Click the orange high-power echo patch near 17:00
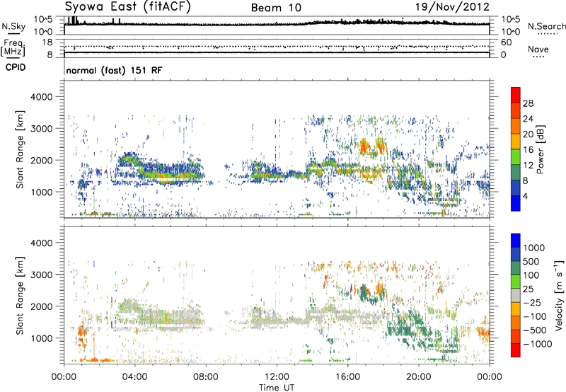566x392 pixels. [x=364, y=146]
